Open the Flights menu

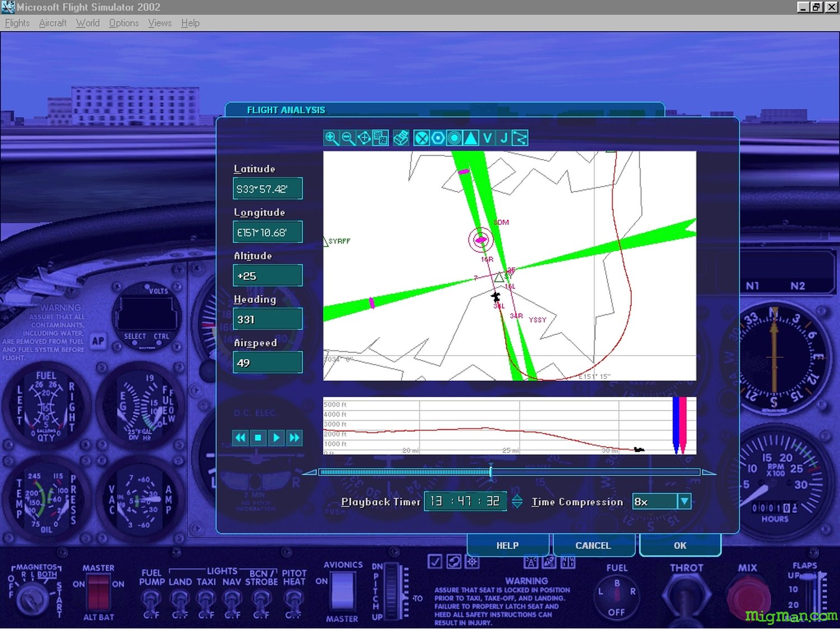17,23
